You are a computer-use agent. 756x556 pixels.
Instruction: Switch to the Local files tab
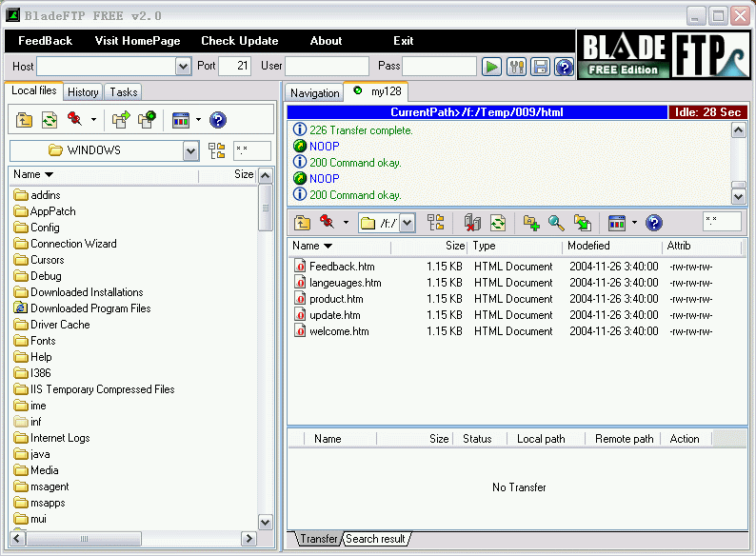coord(33,90)
